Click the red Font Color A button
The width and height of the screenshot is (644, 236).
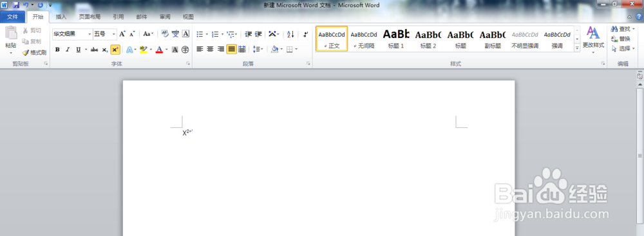coord(159,50)
